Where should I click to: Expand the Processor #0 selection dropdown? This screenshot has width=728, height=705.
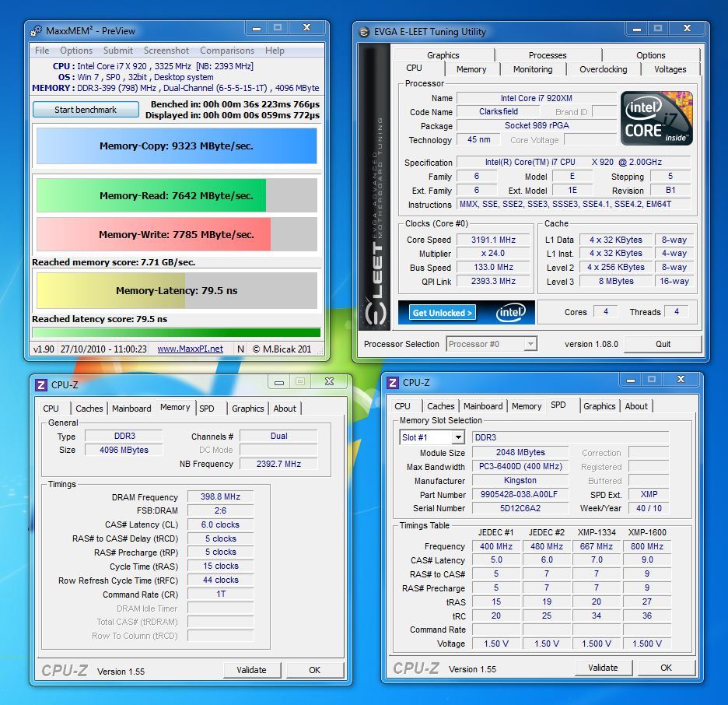(x=530, y=344)
